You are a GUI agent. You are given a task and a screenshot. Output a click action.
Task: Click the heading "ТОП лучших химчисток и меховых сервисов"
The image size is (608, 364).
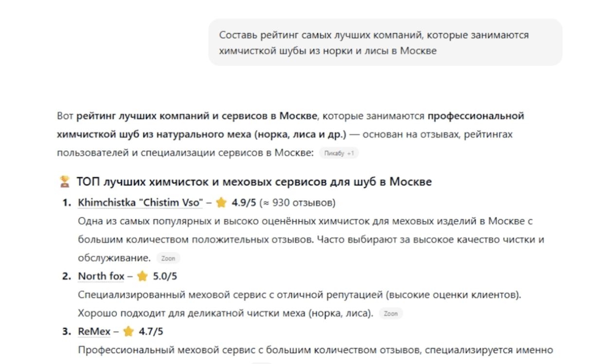254,182
